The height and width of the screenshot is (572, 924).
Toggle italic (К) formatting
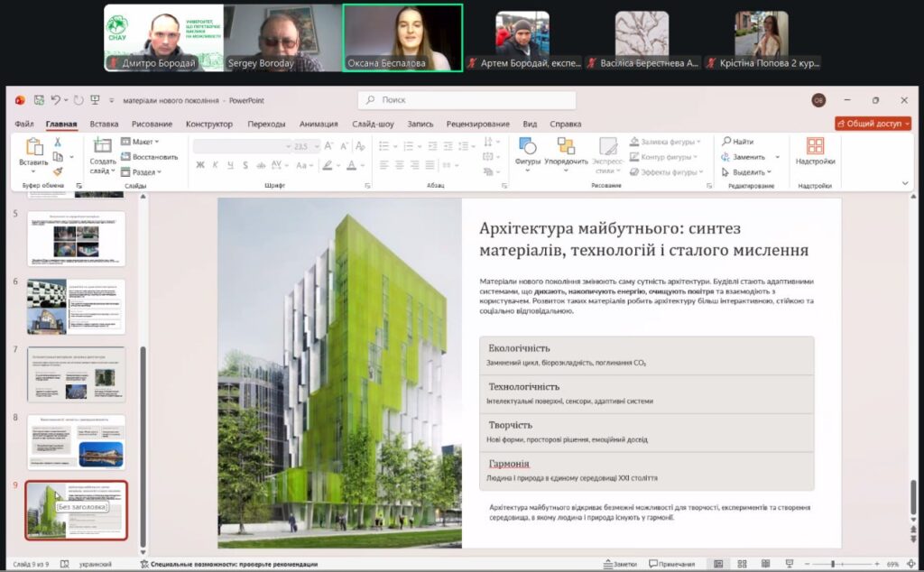click(x=216, y=165)
